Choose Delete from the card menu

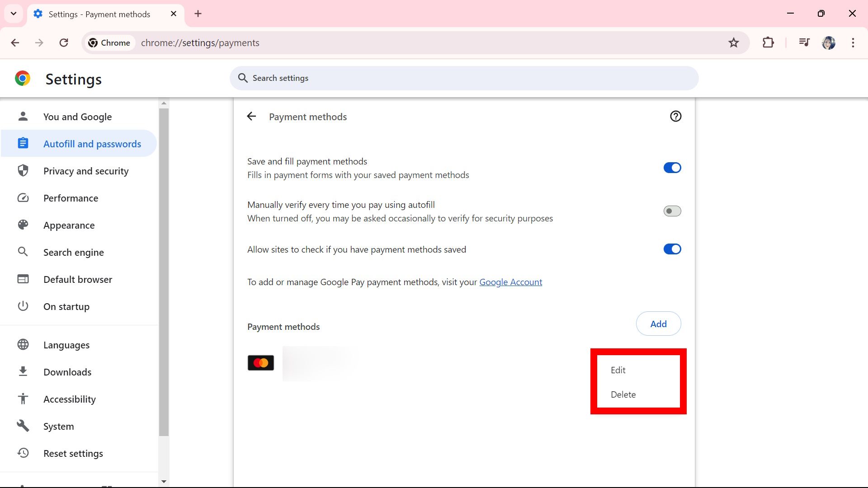[x=623, y=394]
